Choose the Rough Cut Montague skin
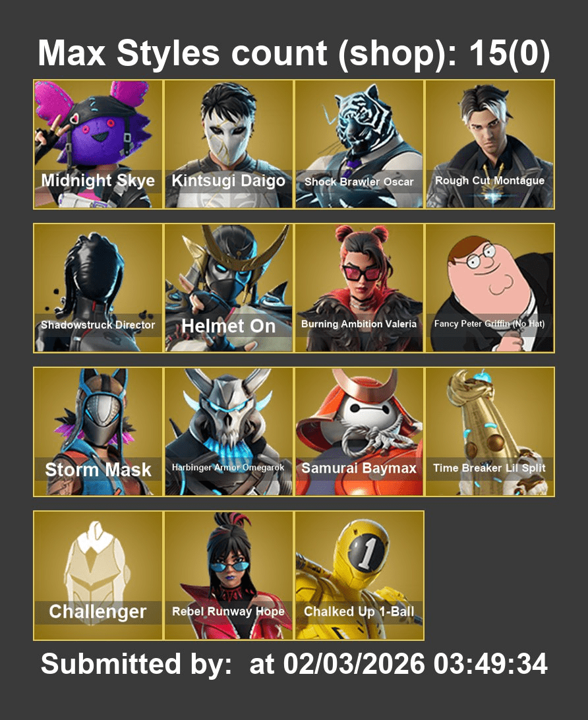This screenshot has height=720, width=588. [x=490, y=144]
